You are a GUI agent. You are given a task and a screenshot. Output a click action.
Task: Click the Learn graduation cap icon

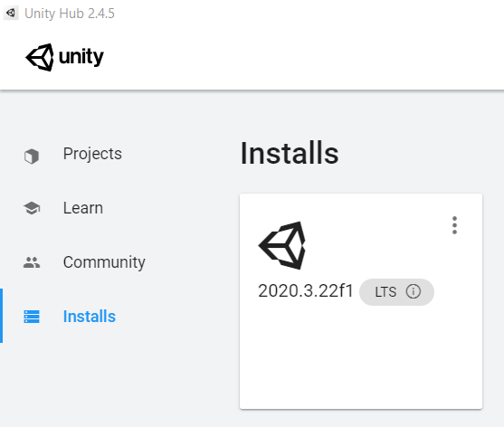click(x=32, y=208)
